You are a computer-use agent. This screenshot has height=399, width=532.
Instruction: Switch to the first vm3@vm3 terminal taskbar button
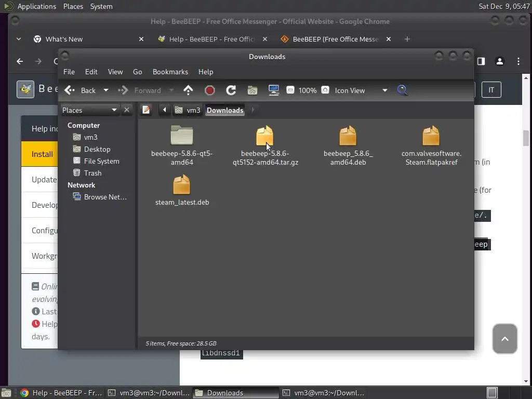click(x=149, y=393)
